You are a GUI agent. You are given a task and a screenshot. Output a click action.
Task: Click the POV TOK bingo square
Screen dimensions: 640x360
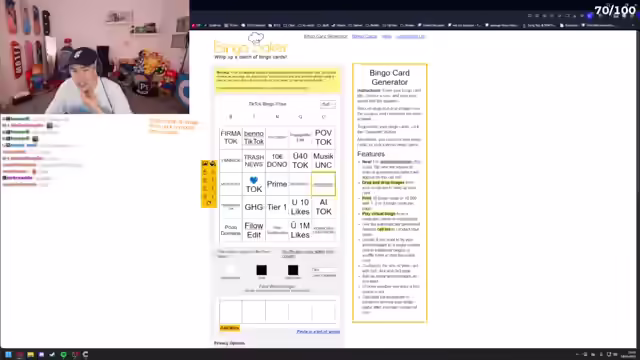click(323, 138)
